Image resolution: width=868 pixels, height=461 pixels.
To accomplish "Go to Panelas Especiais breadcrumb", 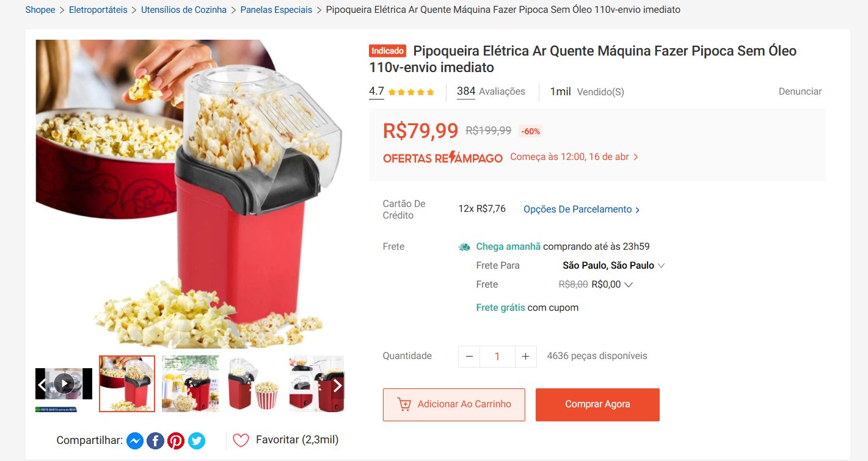I will point(276,10).
